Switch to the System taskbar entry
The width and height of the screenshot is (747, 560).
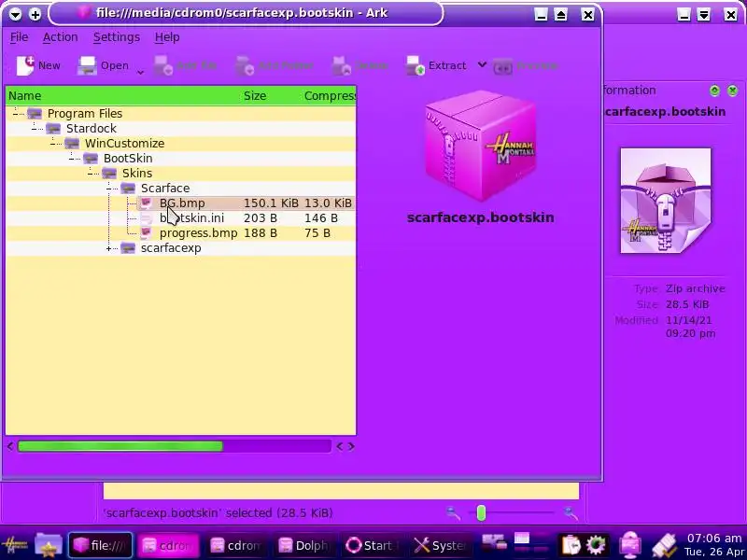[x=440, y=546]
